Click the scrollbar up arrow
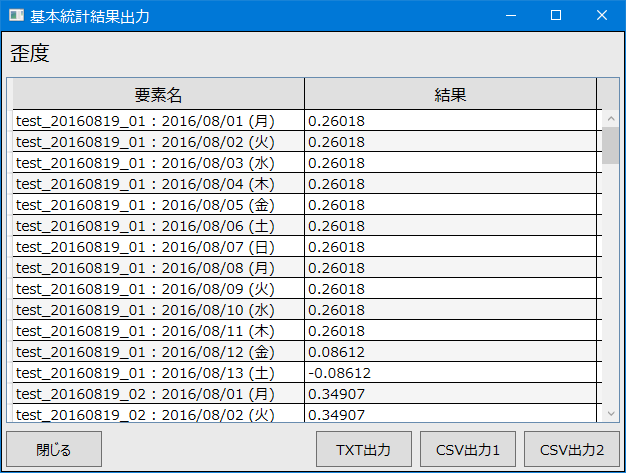The image size is (626, 473). coord(610,119)
